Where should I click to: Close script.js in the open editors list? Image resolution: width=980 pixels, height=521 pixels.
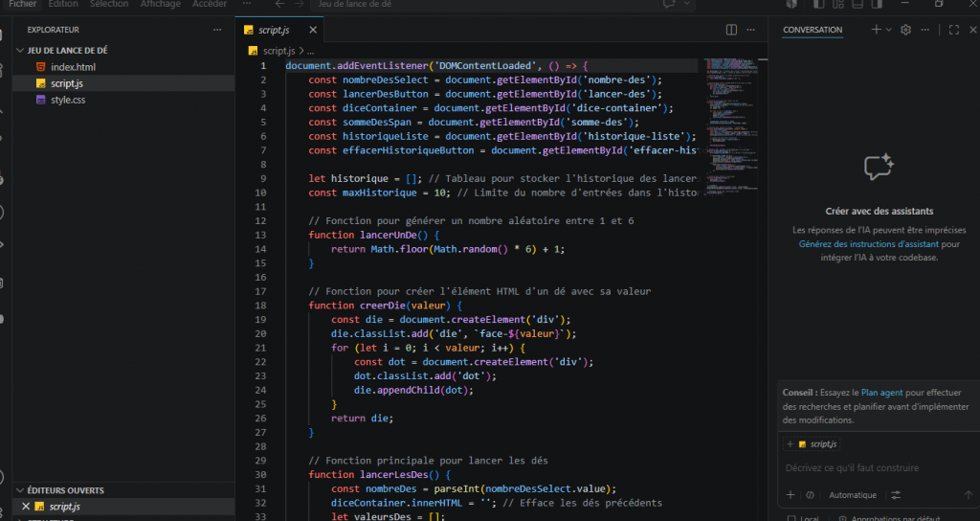pyautogui.click(x=26, y=507)
